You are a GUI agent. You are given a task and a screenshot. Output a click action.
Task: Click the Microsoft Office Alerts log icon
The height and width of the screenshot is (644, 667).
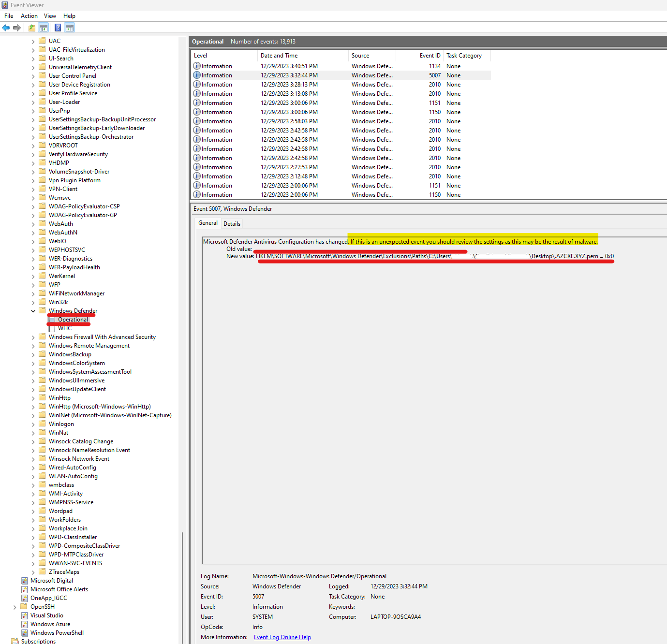click(x=24, y=589)
